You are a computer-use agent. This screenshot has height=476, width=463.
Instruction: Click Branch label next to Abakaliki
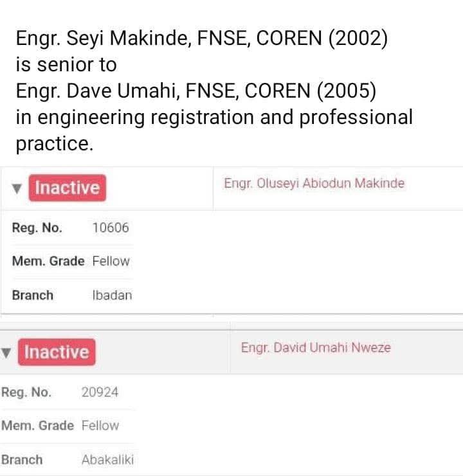pyautogui.click(x=22, y=460)
